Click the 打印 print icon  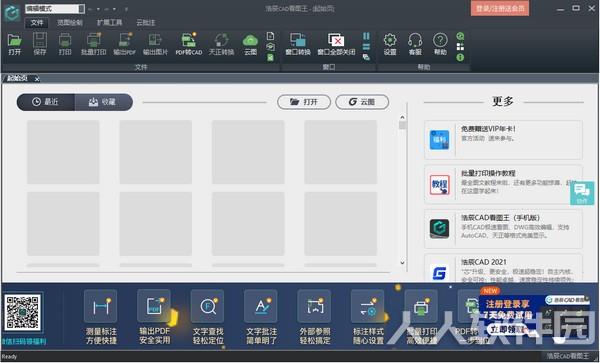pos(65,44)
